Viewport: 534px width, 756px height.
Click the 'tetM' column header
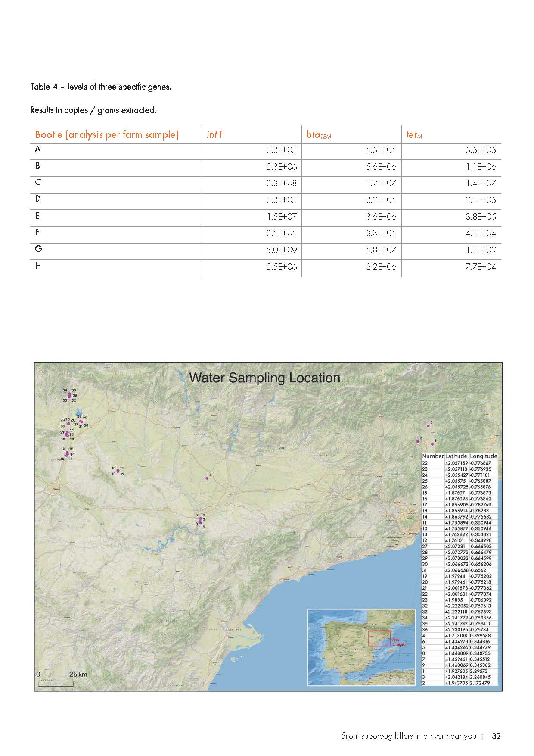[x=414, y=135]
